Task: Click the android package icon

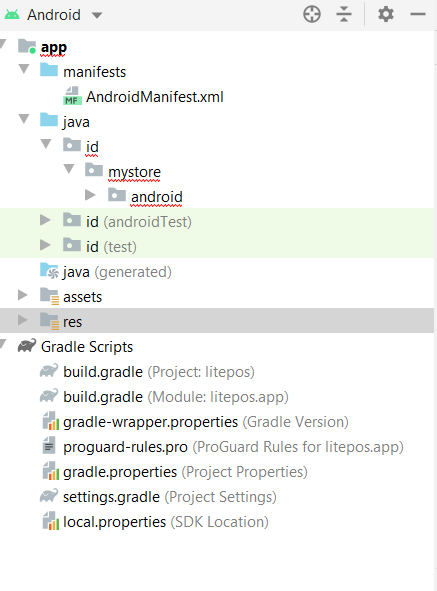Action: pos(117,195)
